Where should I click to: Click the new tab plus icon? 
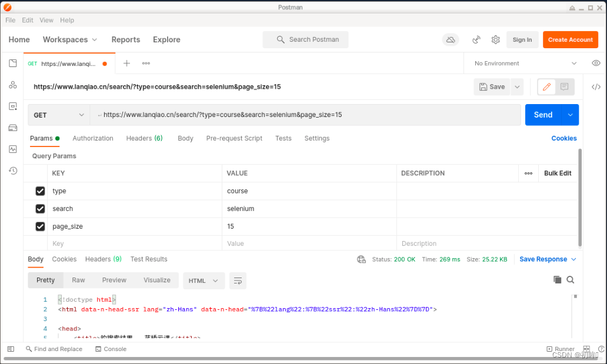(126, 63)
